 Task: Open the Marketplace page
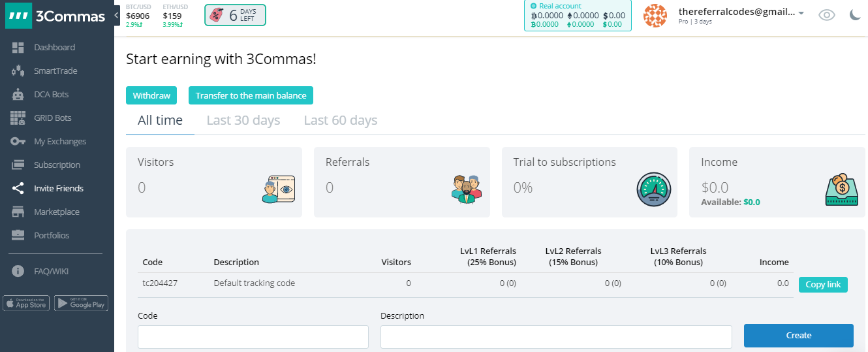click(x=57, y=212)
